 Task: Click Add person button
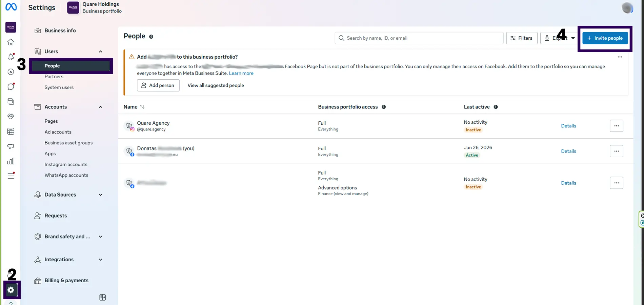(x=158, y=85)
